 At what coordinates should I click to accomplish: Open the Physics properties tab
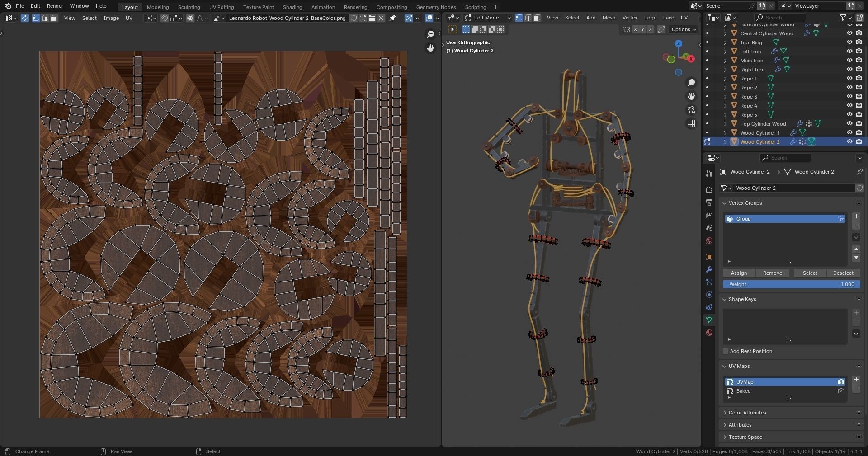click(x=709, y=295)
